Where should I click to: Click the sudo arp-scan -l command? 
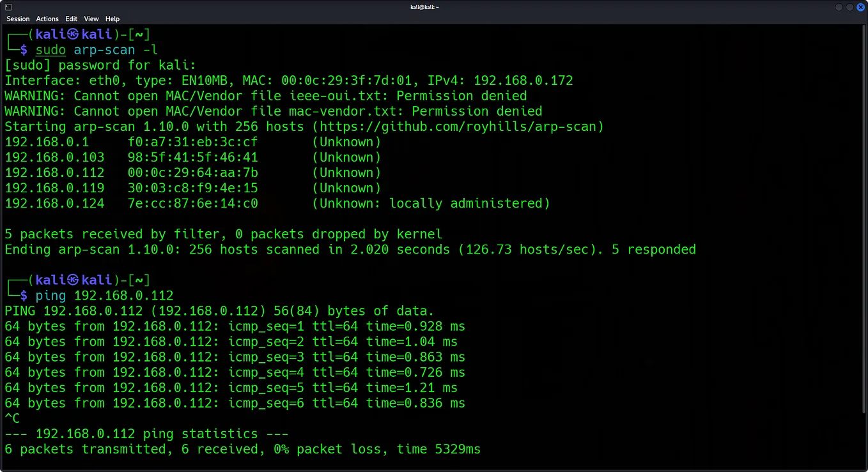coord(96,50)
